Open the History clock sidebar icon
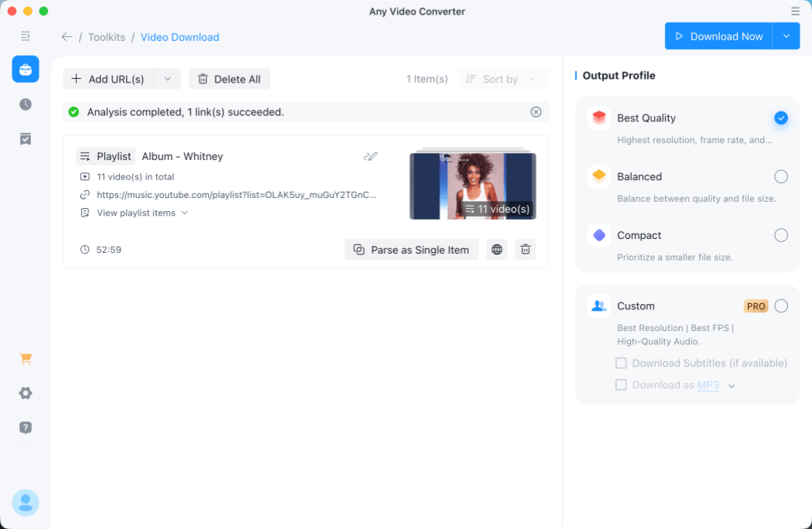812x529 pixels. [x=26, y=104]
